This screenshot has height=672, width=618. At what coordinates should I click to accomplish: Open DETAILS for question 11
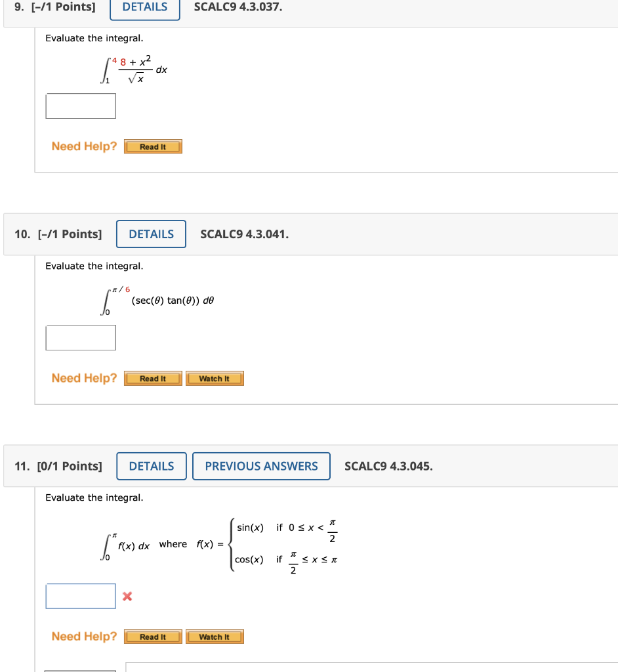coord(152,466)
